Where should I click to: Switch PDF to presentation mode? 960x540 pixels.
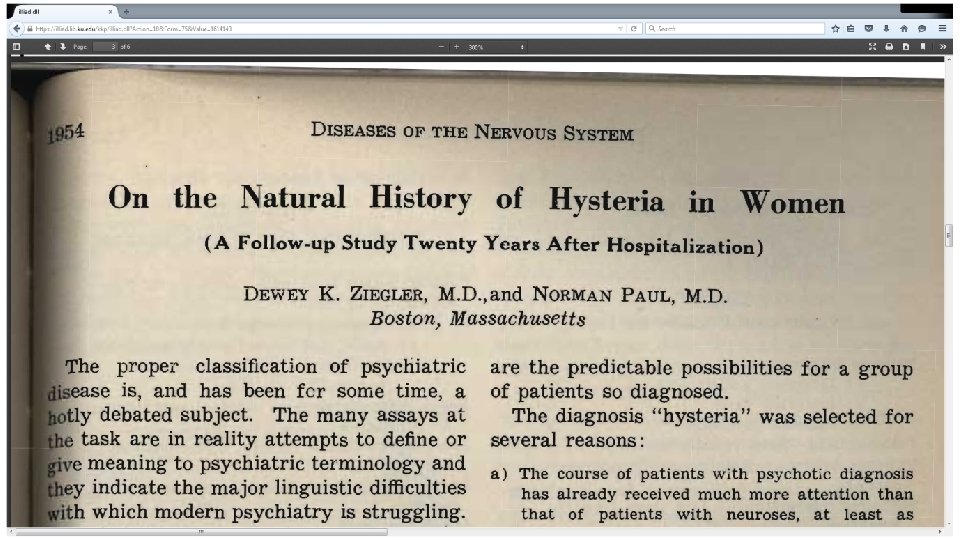pyautogui.click(x=872, y=47)
